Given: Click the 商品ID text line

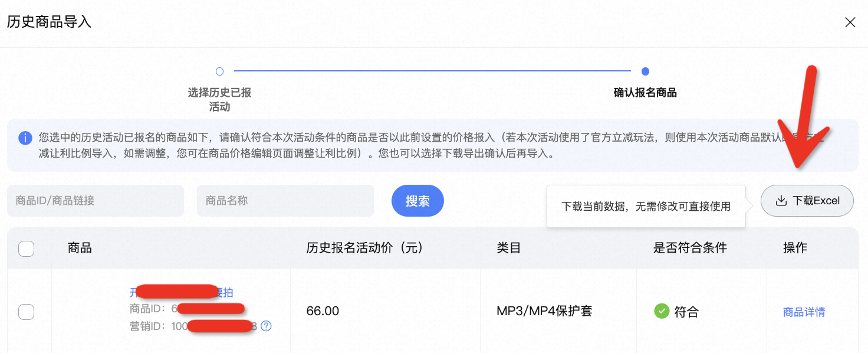Looking at the screenshot, I should [187, 309].
